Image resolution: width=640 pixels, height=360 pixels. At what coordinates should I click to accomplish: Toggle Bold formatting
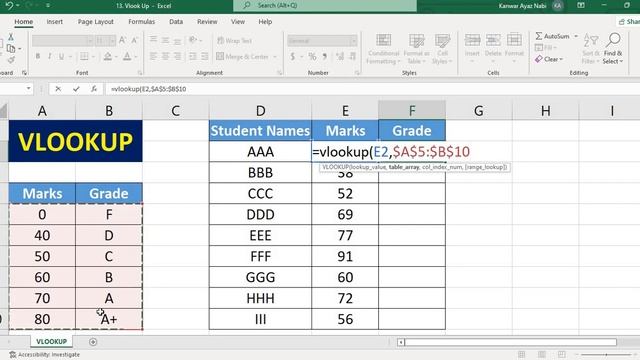coord(38,56)
